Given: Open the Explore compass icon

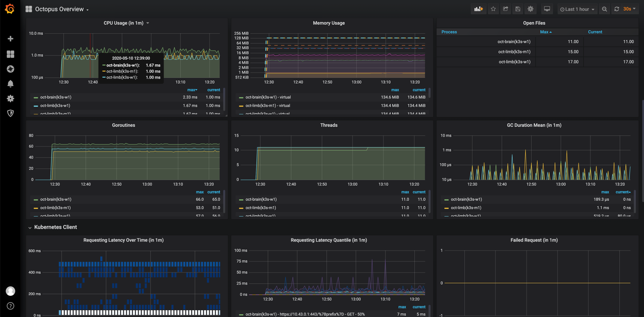Looking at the screenshot, I should (x=11, y=69).
